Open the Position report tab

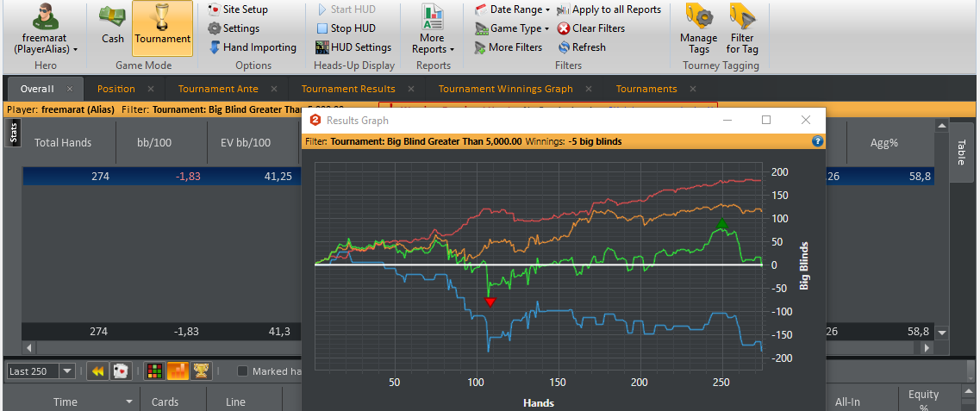116,89
